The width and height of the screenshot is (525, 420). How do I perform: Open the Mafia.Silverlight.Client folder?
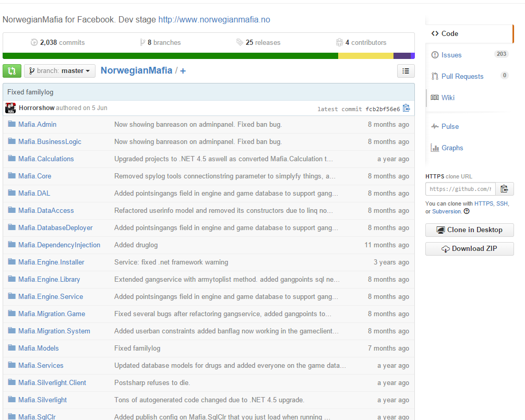tap(52, 383)
